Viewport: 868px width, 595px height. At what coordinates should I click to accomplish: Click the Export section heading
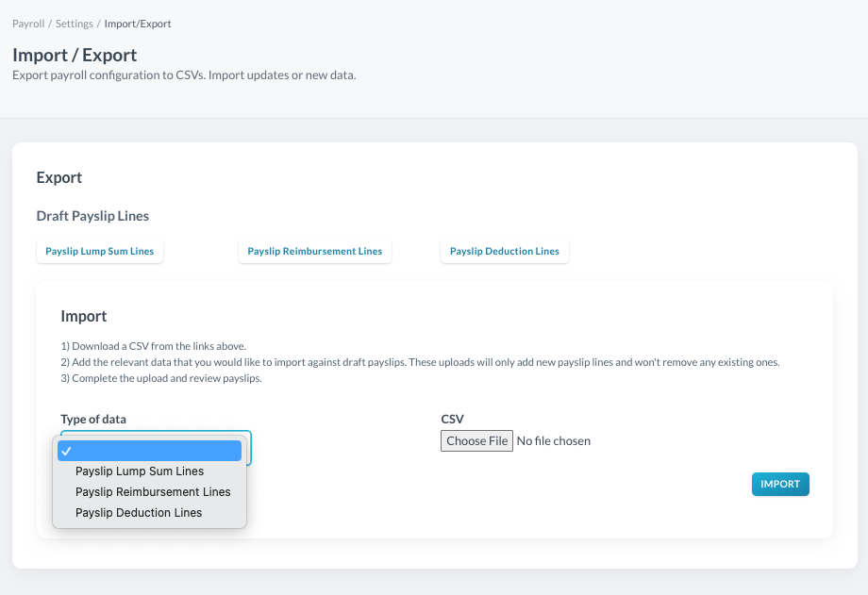tap(59, 178)
